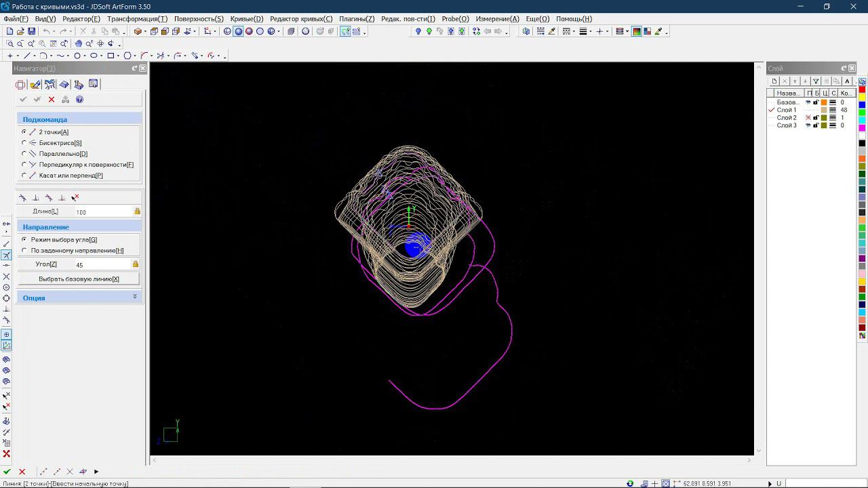This screenshot has height=488, width=868.
Task: Choose the rectangle drawing tool
Action: click(x=111, y=56)
